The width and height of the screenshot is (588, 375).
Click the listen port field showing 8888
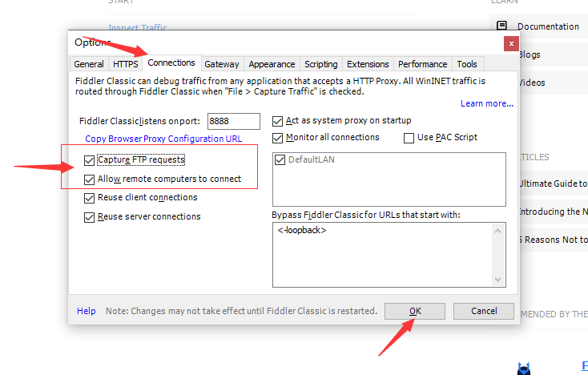(234, 121)
